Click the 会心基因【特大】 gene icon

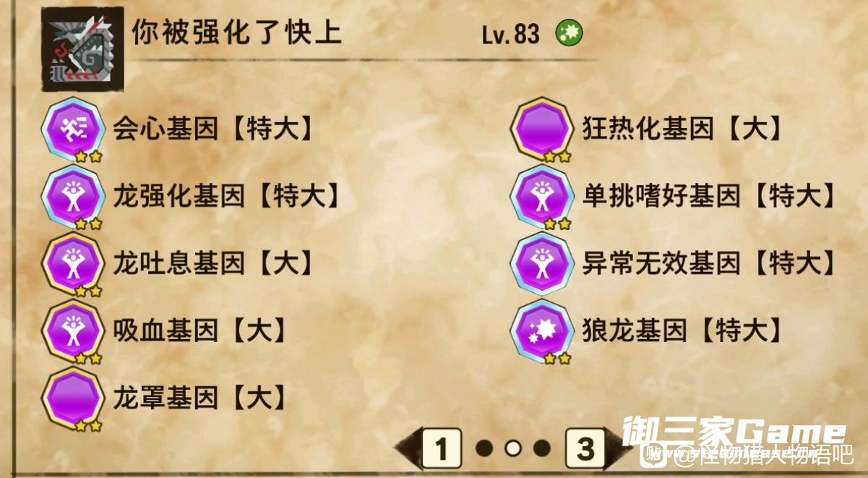(72, 129)
